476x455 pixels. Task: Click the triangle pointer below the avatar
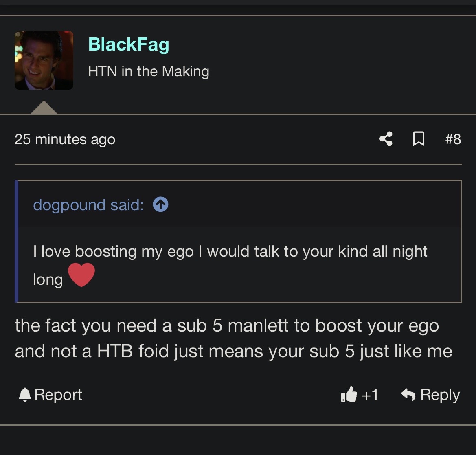[x=44, y=108]
